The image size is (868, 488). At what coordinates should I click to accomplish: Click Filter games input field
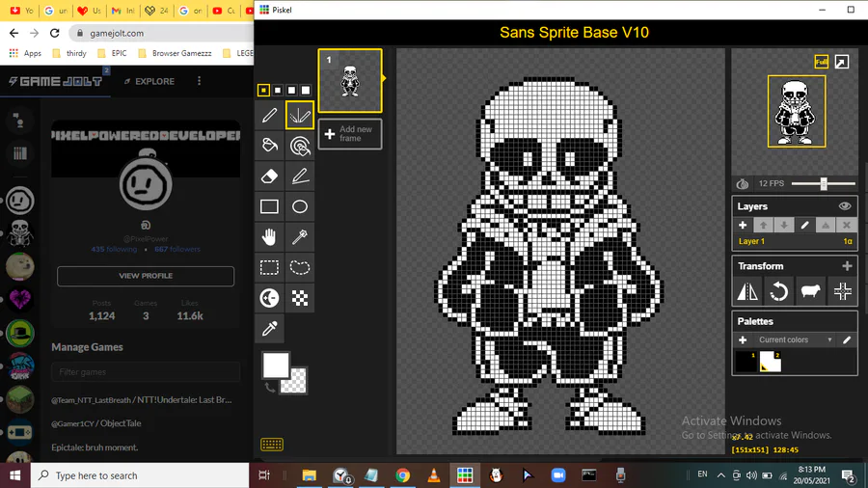click(146, 372)
